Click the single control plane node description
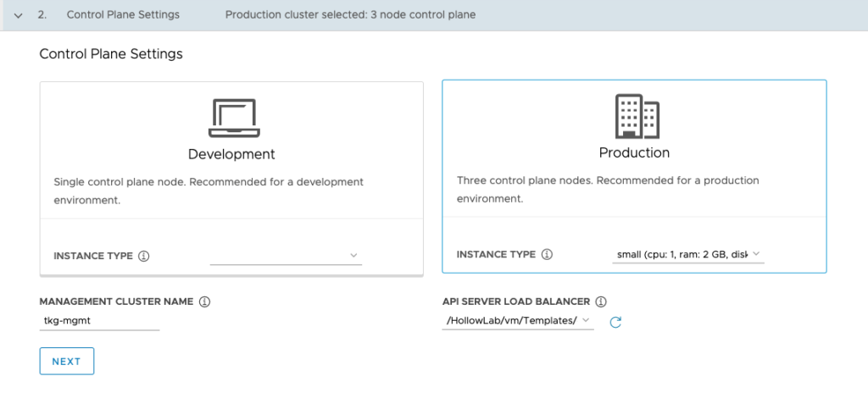This screenshot has width=868, height=393. 208,191
